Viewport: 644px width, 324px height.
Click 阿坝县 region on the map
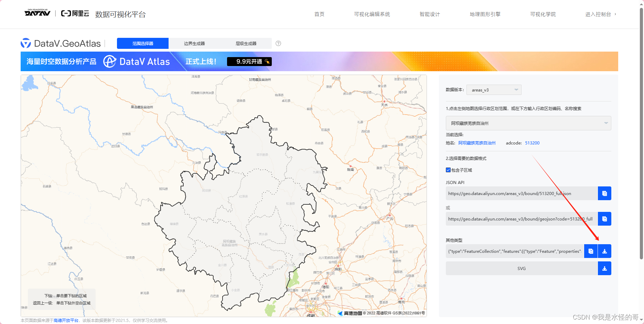tap(206, 190)
